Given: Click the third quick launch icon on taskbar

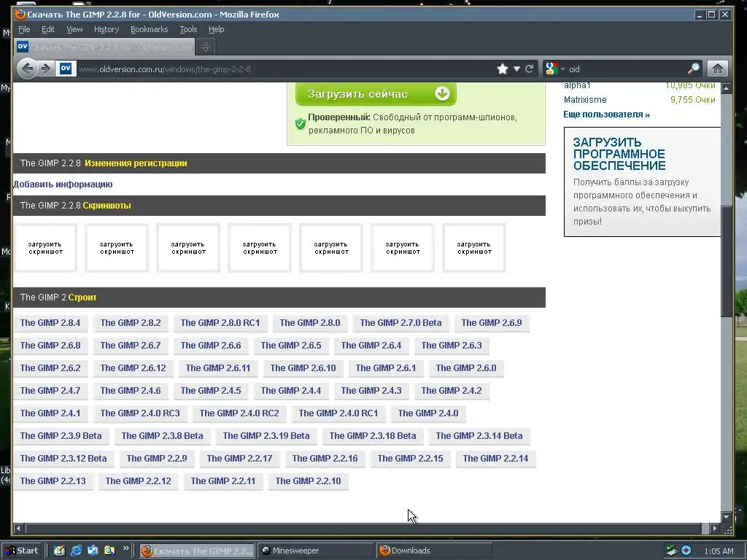Looking at the screenshot, I should point(93,551).
